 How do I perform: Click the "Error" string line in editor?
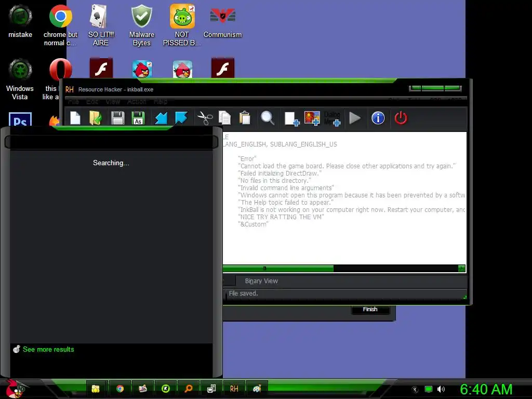[247, 159]
